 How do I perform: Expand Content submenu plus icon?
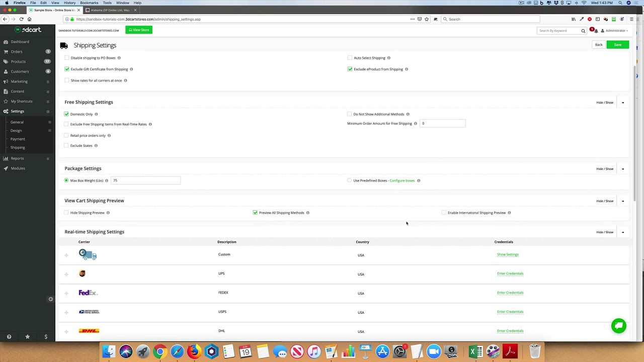point(48,92)
